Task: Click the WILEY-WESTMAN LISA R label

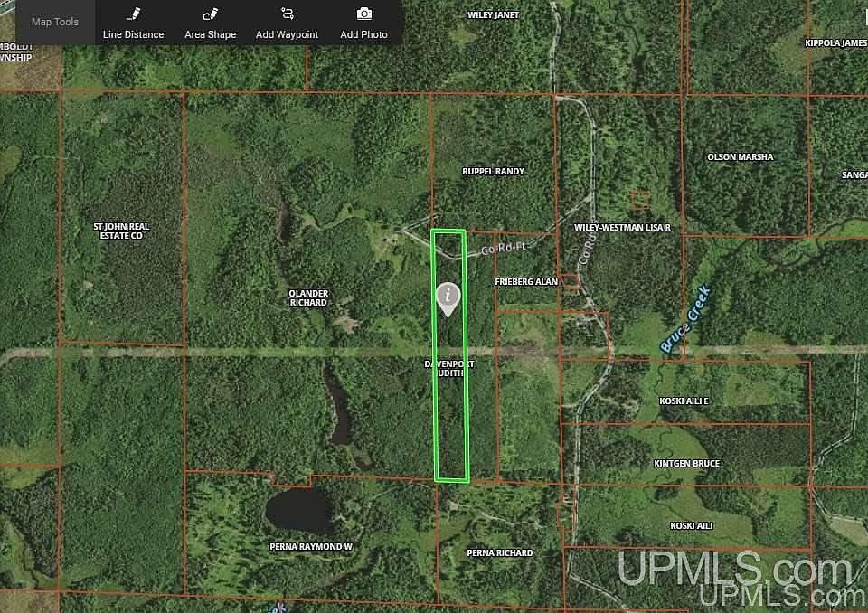Action: [622, 228]
